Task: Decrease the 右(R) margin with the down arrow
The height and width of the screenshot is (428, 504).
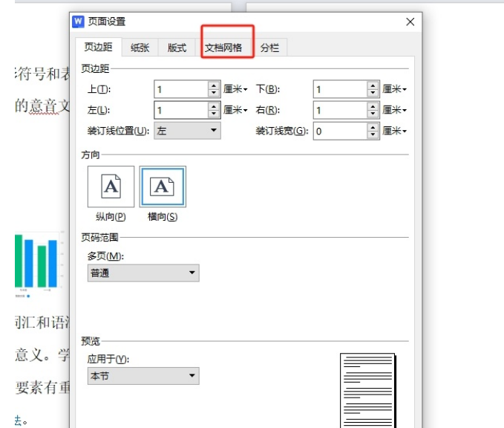Action: [373, 114]
